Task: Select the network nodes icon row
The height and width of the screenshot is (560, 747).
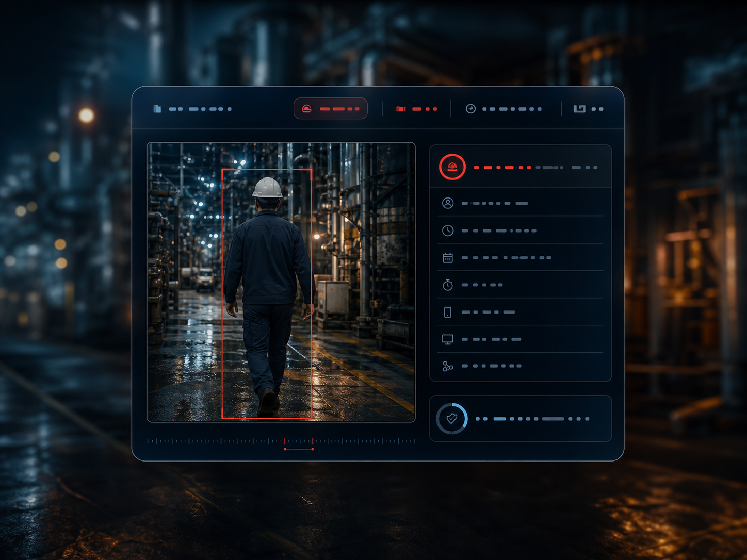Action: 521,366
